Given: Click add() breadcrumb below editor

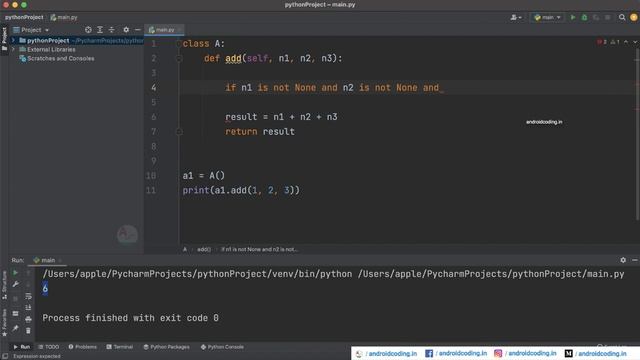Looking at the screenshot, I should [204, 249].
